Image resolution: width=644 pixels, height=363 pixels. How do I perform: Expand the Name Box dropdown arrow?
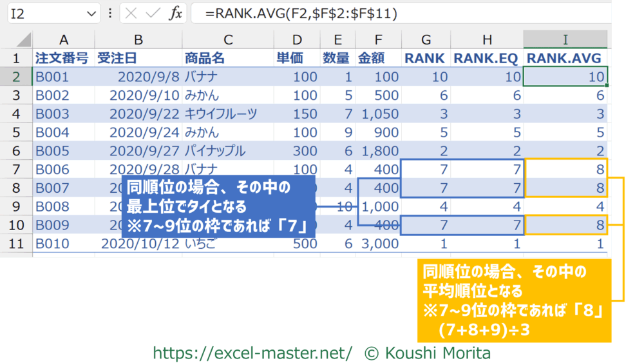[x=91, y=14]
